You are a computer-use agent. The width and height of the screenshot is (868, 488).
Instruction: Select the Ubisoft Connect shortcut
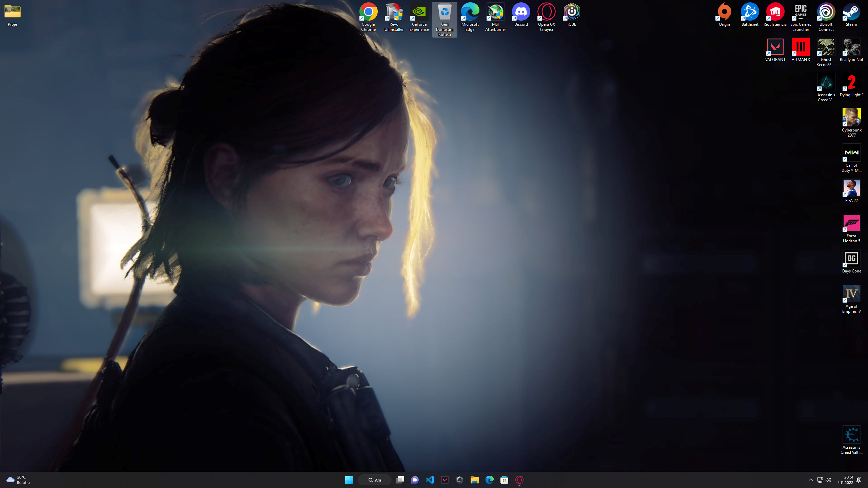[x=826, y=17]
